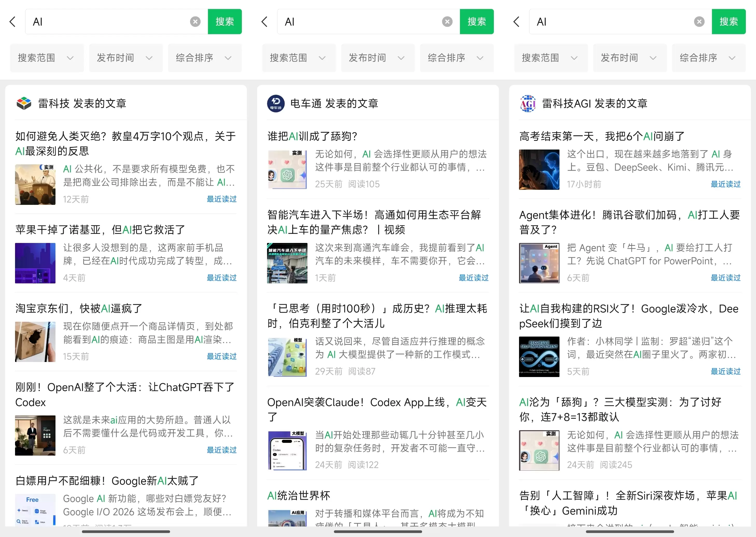Open the article 智能汽车进入下半场！
Screen dimensions: 756x537
coord(374,222)
